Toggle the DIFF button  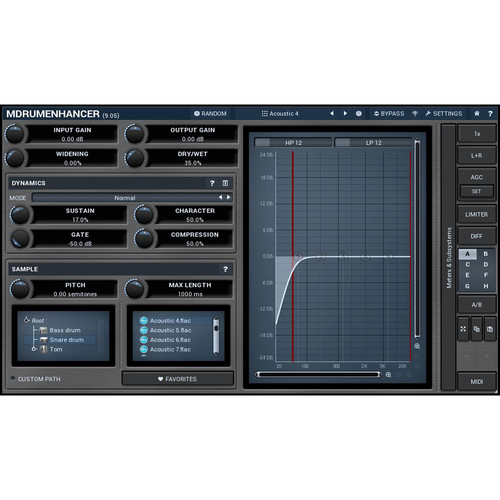coord(477,236)
